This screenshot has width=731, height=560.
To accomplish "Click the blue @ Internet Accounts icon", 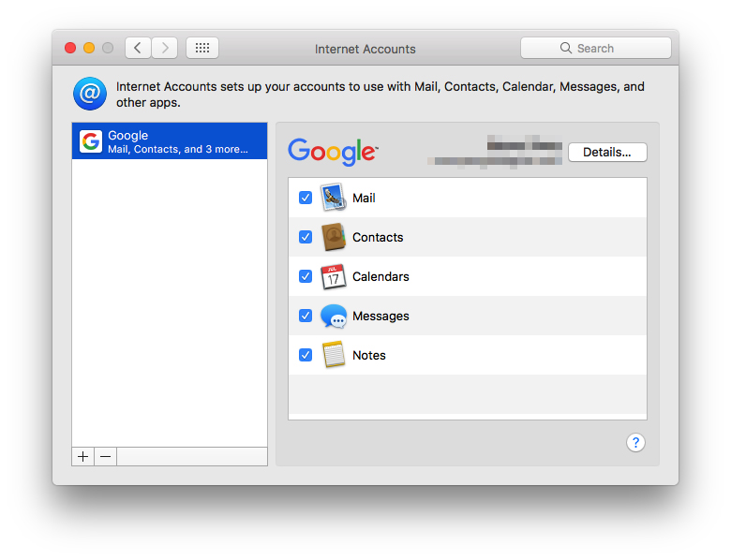I will [x=90, y=94].
